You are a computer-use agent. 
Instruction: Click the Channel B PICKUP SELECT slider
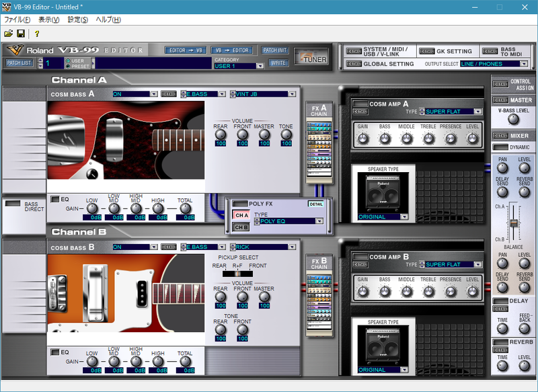[237, 274]
